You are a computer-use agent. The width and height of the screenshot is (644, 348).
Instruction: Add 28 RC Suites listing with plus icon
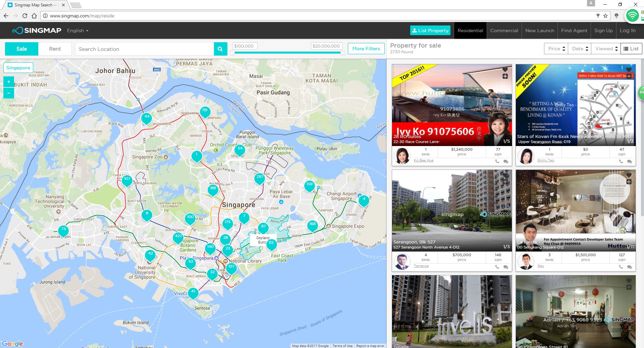[x=505, y=76]
